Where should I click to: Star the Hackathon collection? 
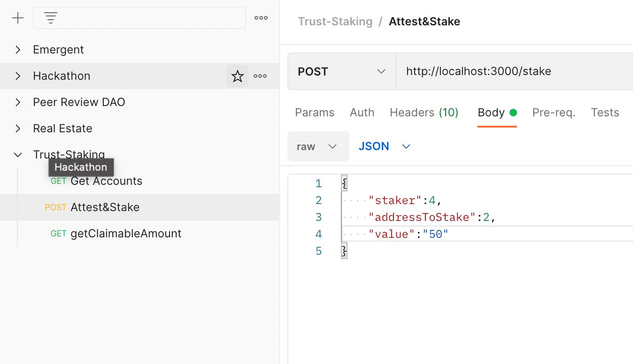pyautogui.click(x=238, y=76)
